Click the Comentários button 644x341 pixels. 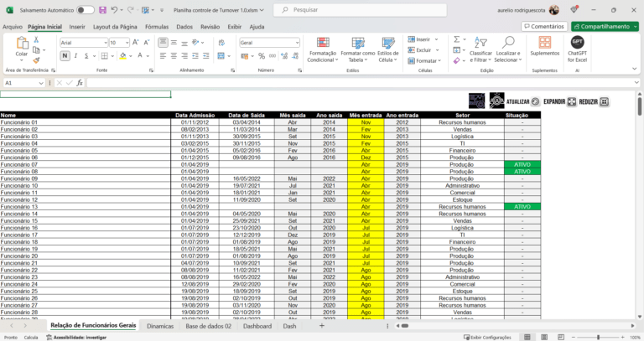(x=544, y=26)
